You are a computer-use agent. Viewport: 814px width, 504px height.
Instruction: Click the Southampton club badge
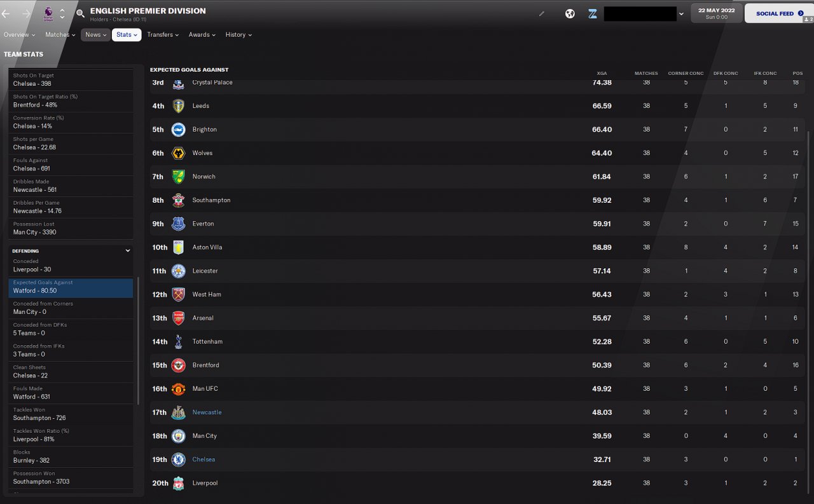(x=178, y=200)
